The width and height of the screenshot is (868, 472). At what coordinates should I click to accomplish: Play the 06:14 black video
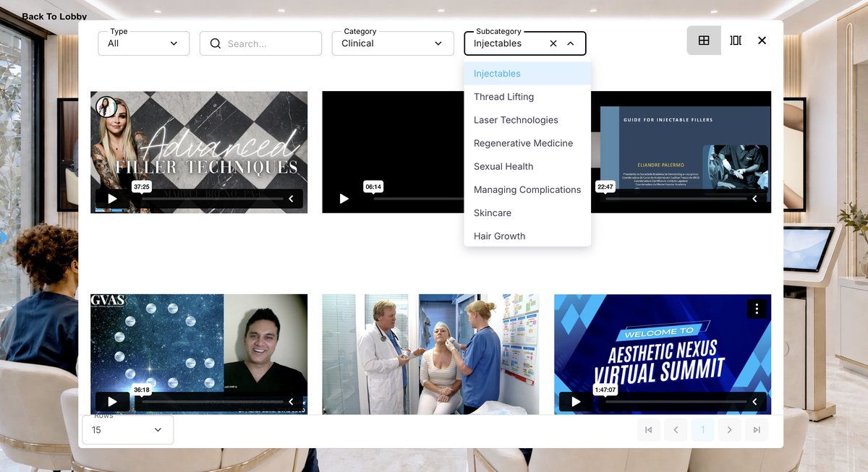click(x=344, y=199)
